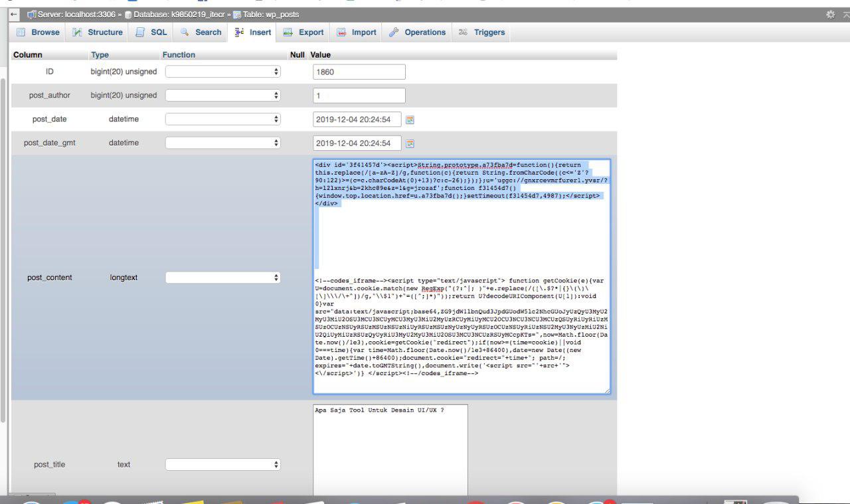This screenshot has width=850, height=504.
Task: Open calendar picker for post_date
Action: click(410, 120)
